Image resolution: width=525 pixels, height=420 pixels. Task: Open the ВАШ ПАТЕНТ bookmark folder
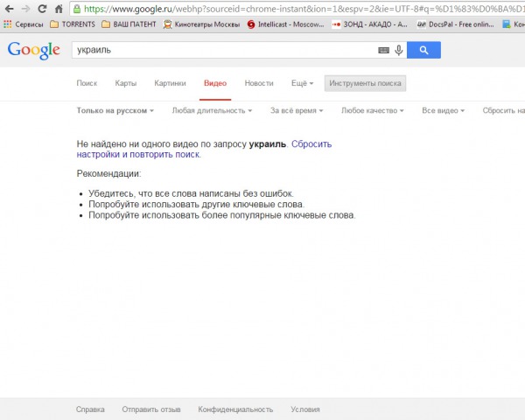pyautogui.click(x=129, y=24)
